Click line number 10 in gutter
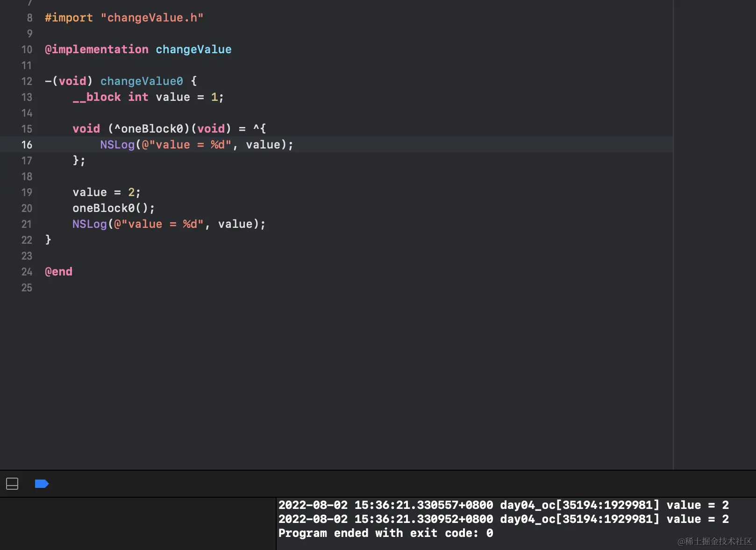756x550 pixels. tap(27, 49)
